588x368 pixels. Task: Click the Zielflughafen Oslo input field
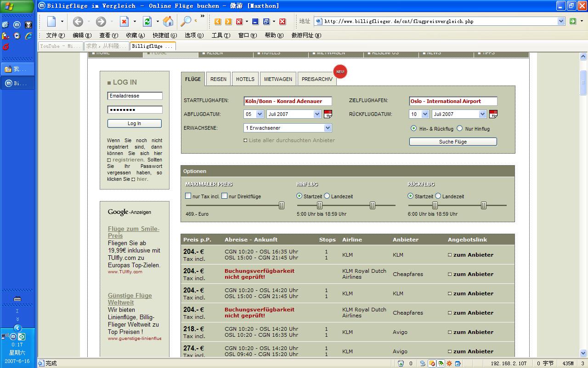tap(453, 101)
